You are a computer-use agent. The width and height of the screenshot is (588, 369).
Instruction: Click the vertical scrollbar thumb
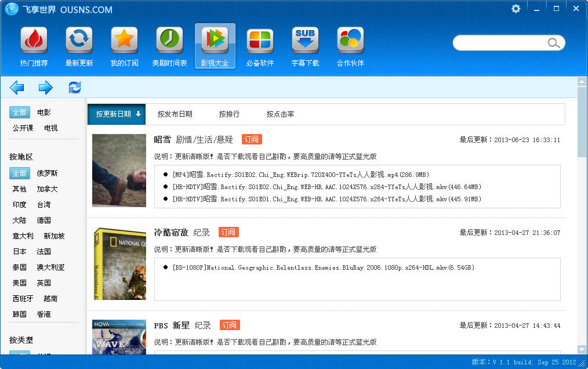(582, 122)
